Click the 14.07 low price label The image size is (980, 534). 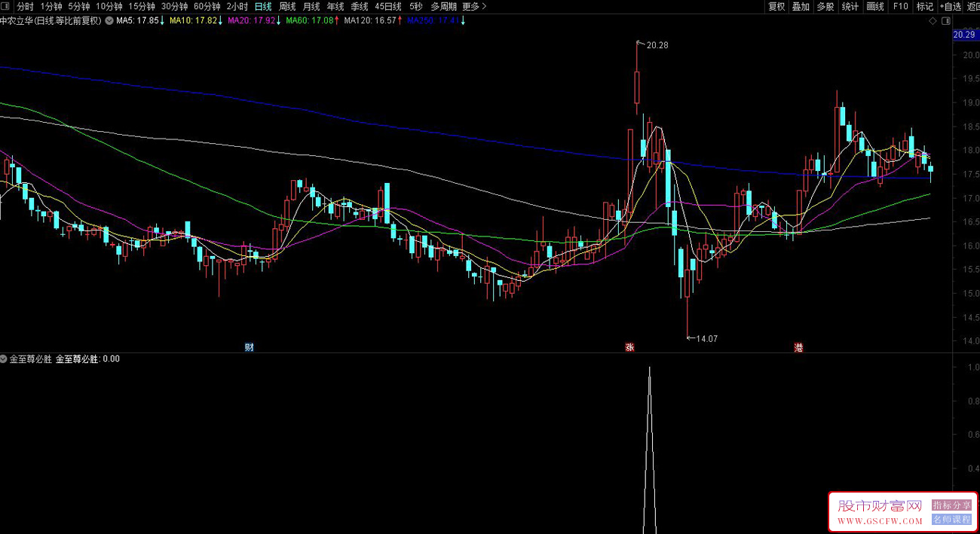pos(706,339)
